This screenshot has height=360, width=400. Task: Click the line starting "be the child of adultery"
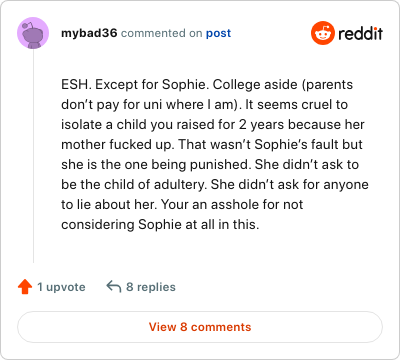pyautogui.click(x=215, y=184)
